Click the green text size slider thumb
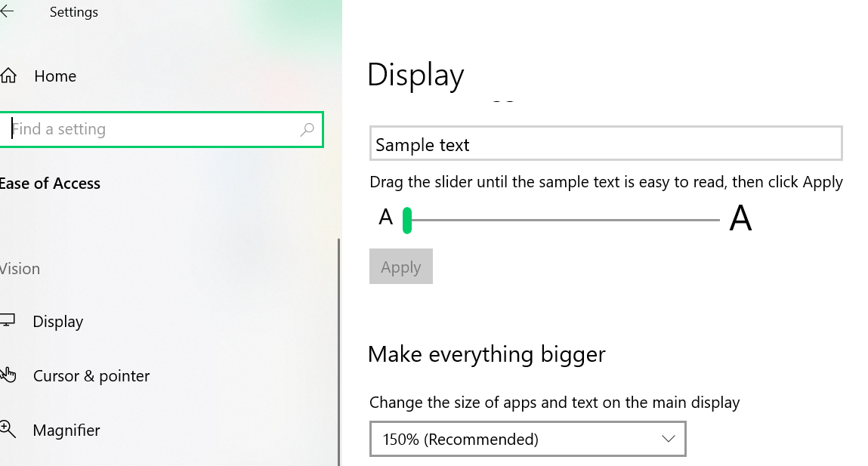 tap(407, 221)
